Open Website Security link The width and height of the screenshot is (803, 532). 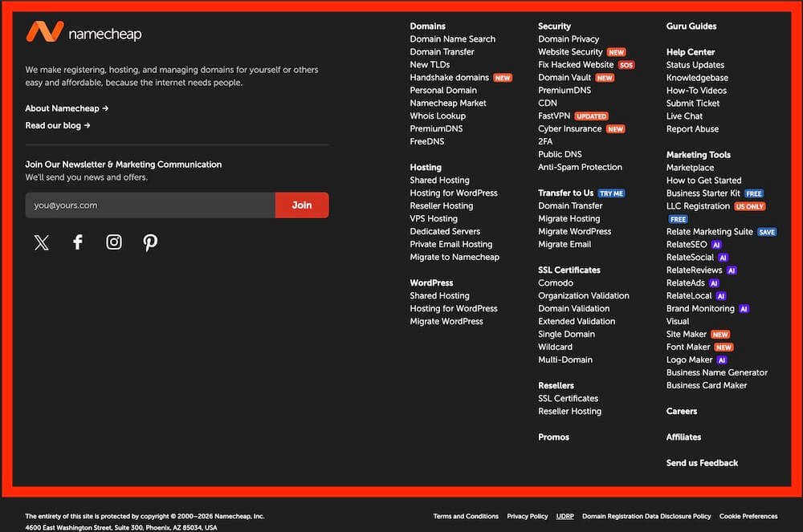[570, 51]
